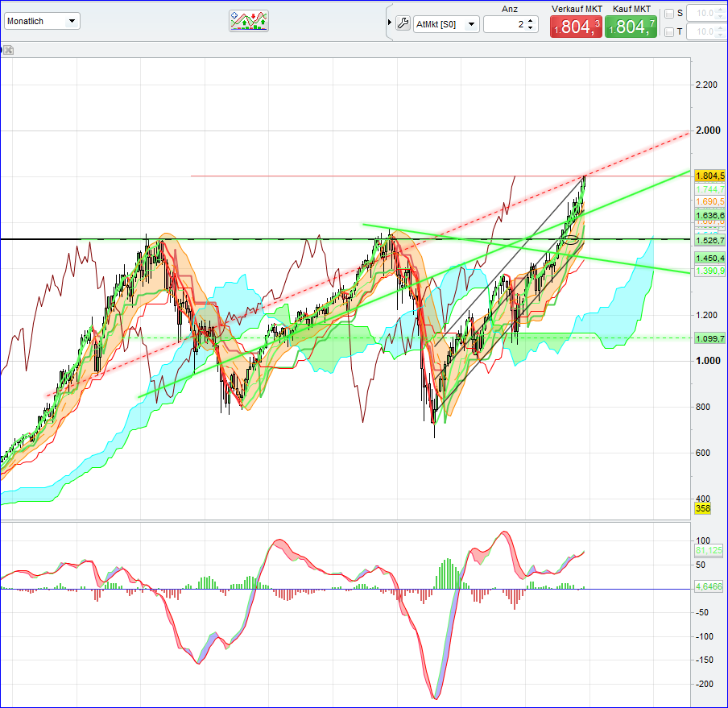Image resolution: width=728 pixels, height=708 pixels.
Task: Increase the Anz quantity with up arrow
Action: click(531, 21)
